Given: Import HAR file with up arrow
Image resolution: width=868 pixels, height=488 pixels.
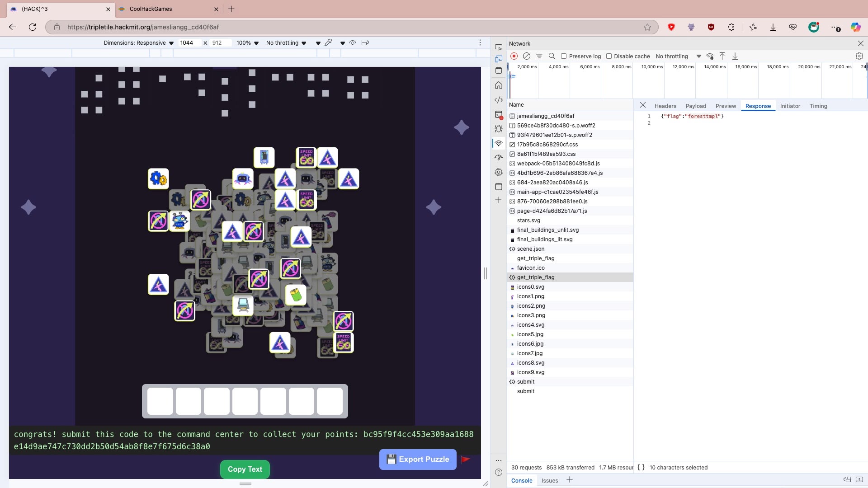Looking at the screenshot, I should coord(722,56).
